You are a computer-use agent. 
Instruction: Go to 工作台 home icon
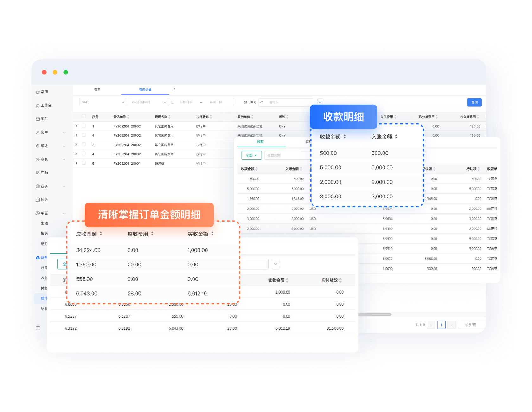click(x=38, y=106)
